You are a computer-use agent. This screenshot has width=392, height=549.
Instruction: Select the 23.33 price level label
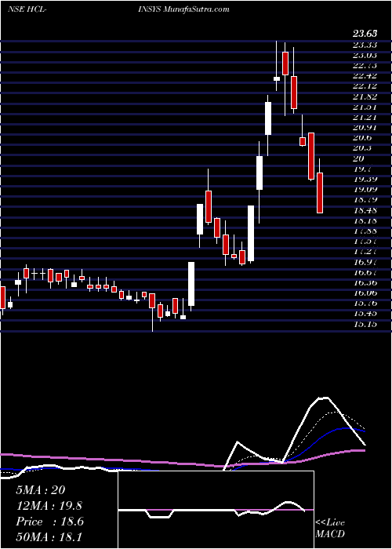click(x=365, y=45)
